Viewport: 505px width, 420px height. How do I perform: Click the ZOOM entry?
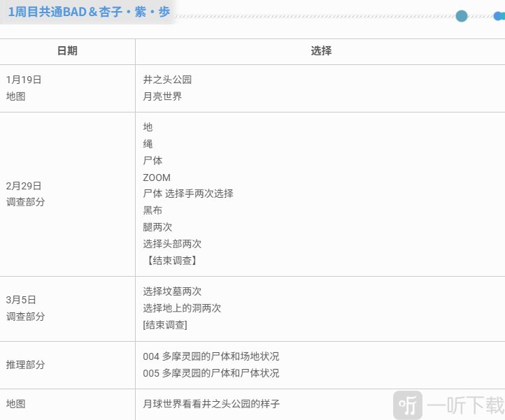tap(157, 178)
